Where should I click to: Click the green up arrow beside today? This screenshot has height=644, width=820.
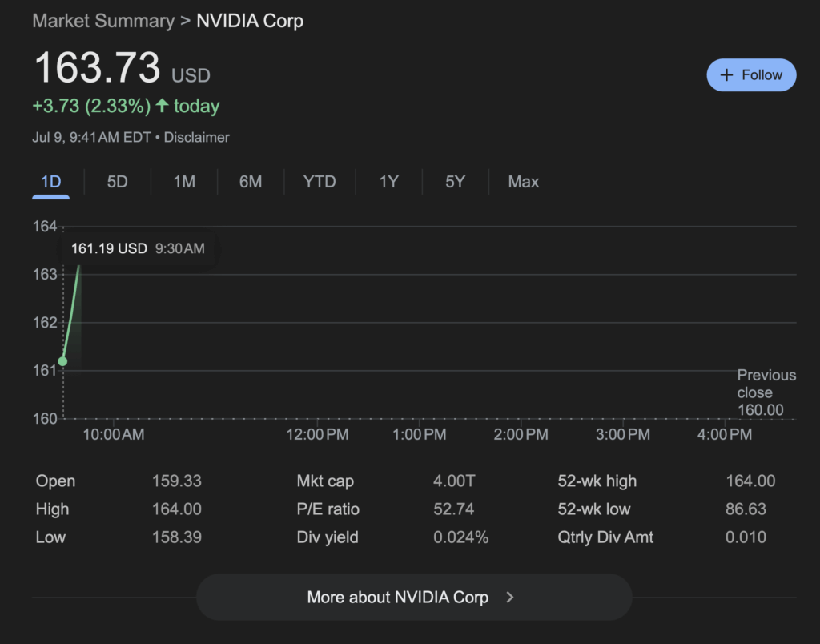point(162,106)
